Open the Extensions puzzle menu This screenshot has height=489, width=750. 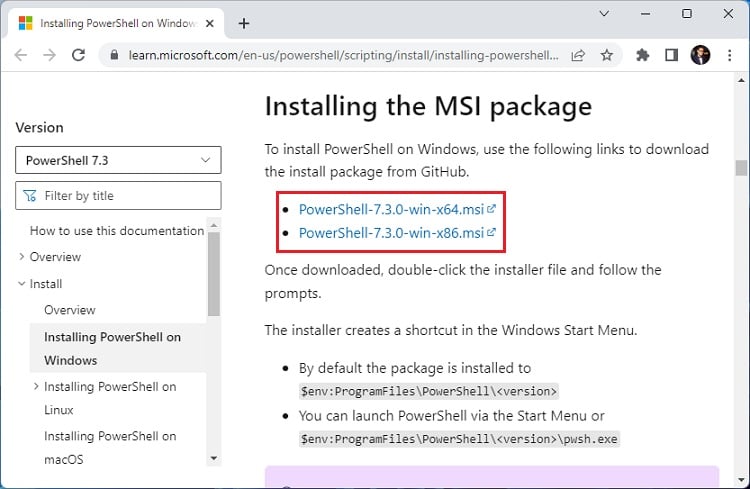point(642,56)
